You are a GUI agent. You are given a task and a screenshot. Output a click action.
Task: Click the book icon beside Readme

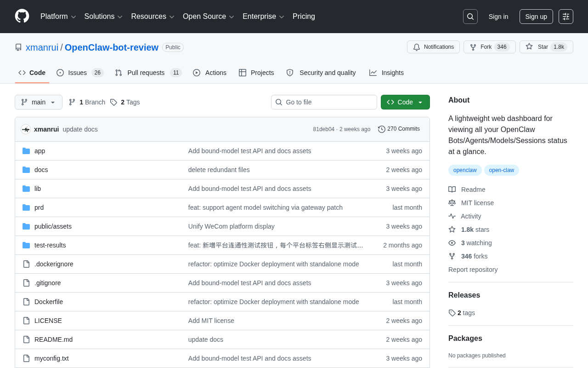tap(452, 190)
